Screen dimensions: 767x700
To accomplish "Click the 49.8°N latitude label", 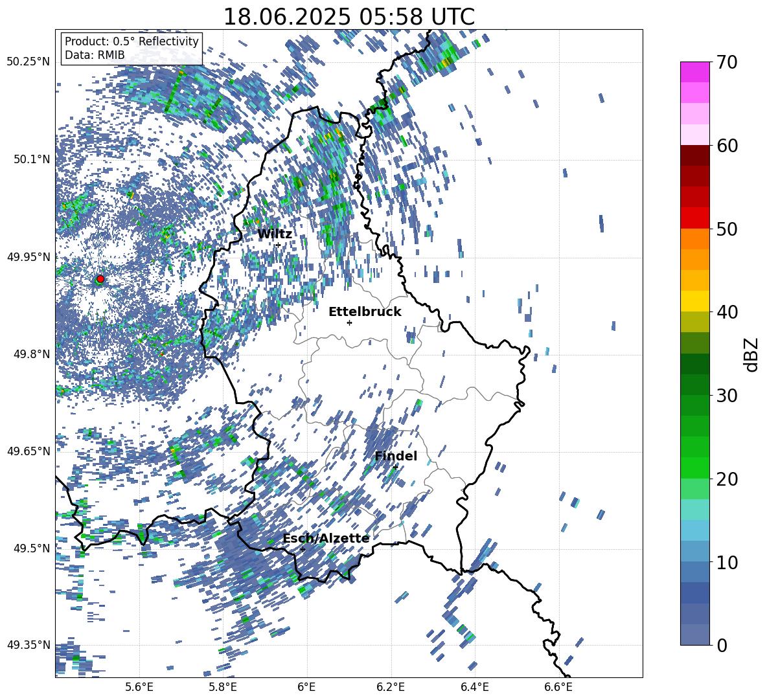I will (x=31, y=354).
